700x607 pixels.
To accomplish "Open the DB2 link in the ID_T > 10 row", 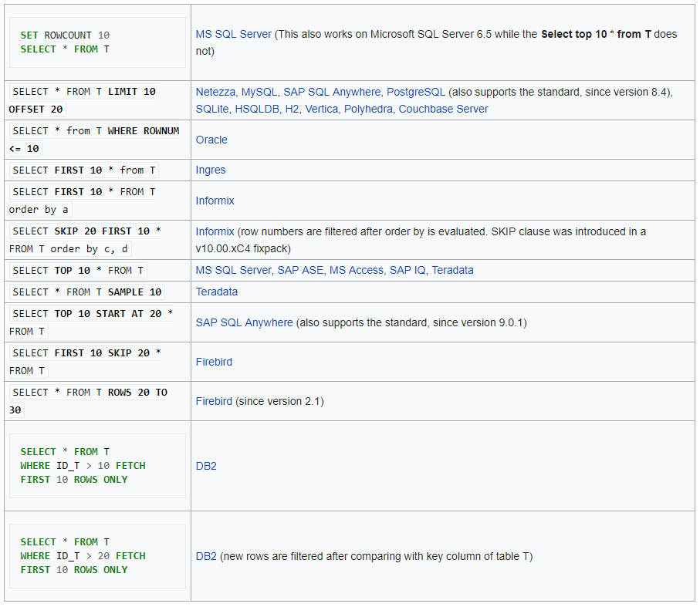I will [x=206, y=466].
